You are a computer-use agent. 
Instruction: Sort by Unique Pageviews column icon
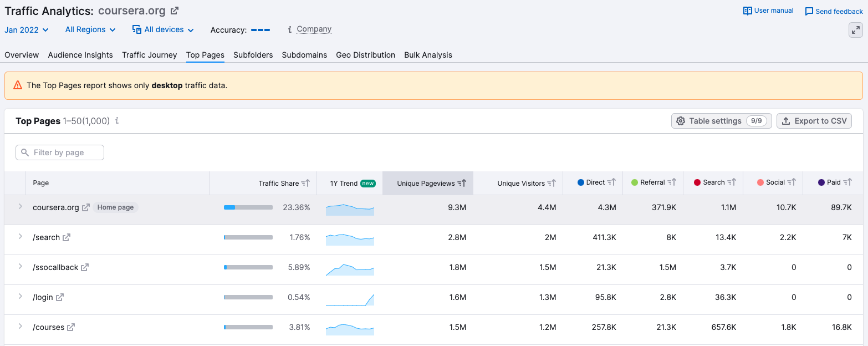(x=462, y=183)
